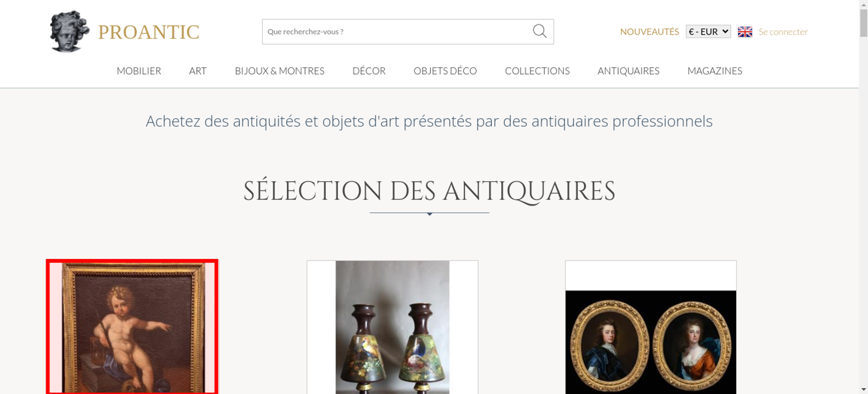This screenshot has height=394, width=868.
Task: Open the oval portraits pair thumbnail
Action: point(651,327)
